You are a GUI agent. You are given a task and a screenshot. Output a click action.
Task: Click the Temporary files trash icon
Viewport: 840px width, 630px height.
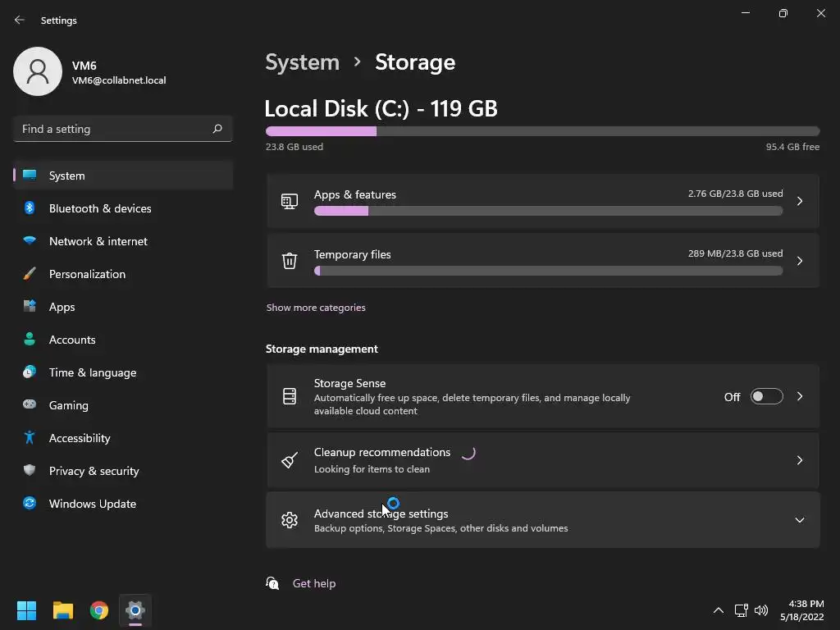290,261
